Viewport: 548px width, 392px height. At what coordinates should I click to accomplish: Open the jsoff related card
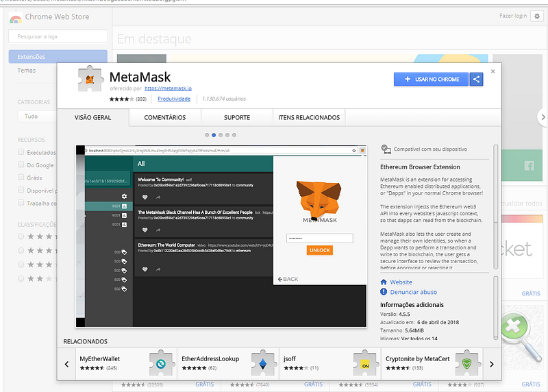click(330, 364)
